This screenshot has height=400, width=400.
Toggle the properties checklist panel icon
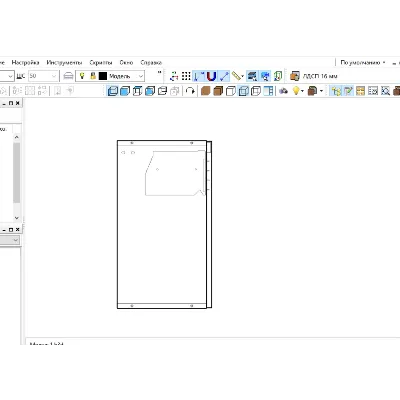click(348, 91)
